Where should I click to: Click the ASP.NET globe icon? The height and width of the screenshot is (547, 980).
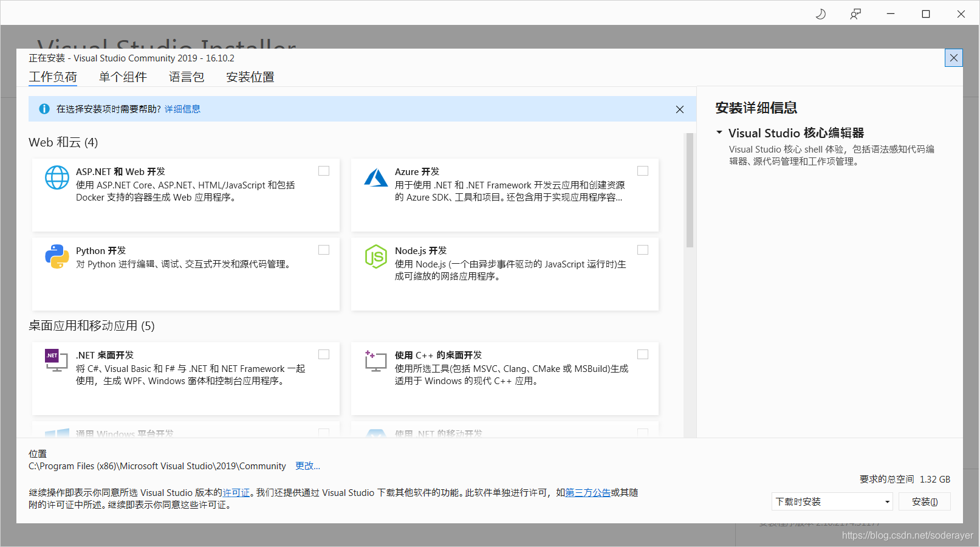57,177
